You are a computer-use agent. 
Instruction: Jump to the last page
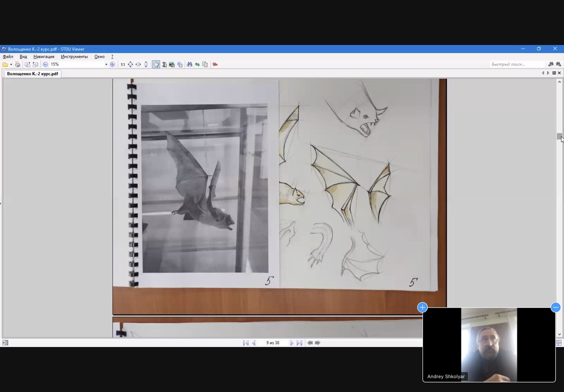point(299,343)
